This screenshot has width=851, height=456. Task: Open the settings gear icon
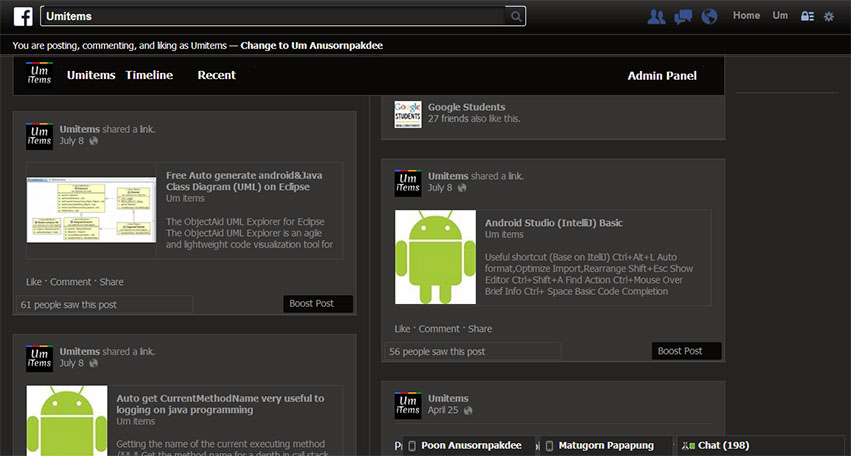(x=829, y=16)
